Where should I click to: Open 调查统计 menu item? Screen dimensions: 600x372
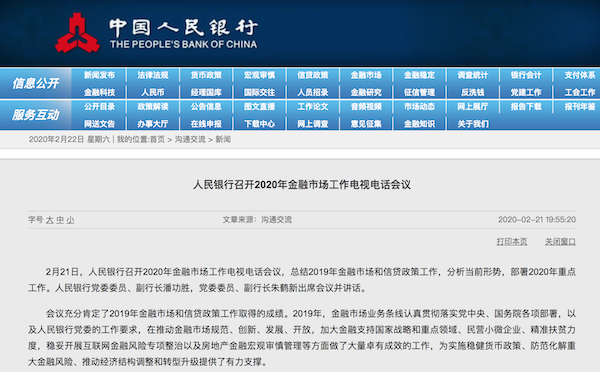tap(473, 75)
